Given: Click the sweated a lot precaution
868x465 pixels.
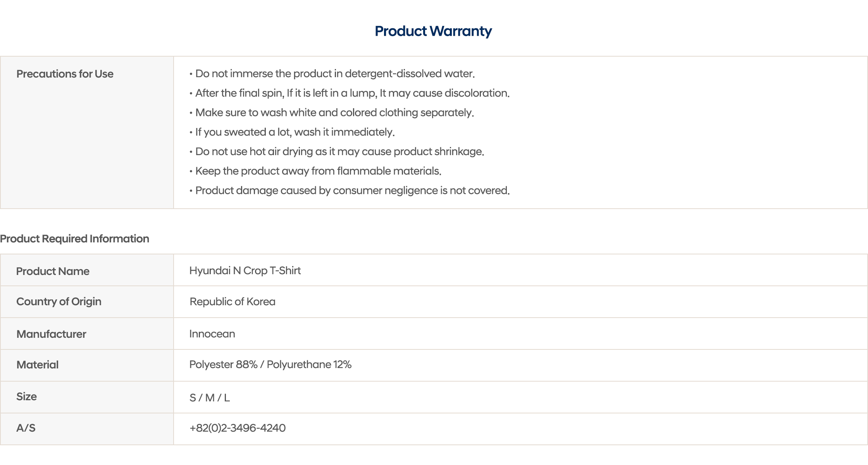Looking at the screenshot, I should 292,132.
